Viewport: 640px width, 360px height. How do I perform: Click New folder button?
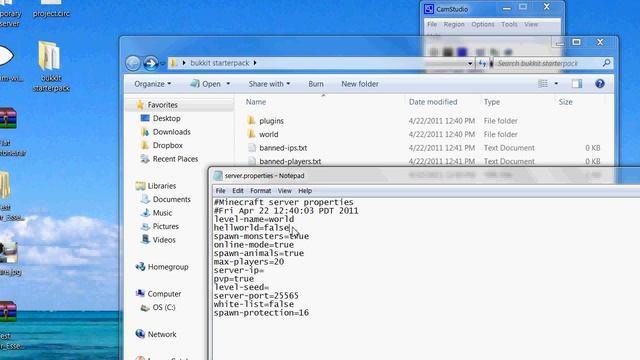(x=360, y=84)
